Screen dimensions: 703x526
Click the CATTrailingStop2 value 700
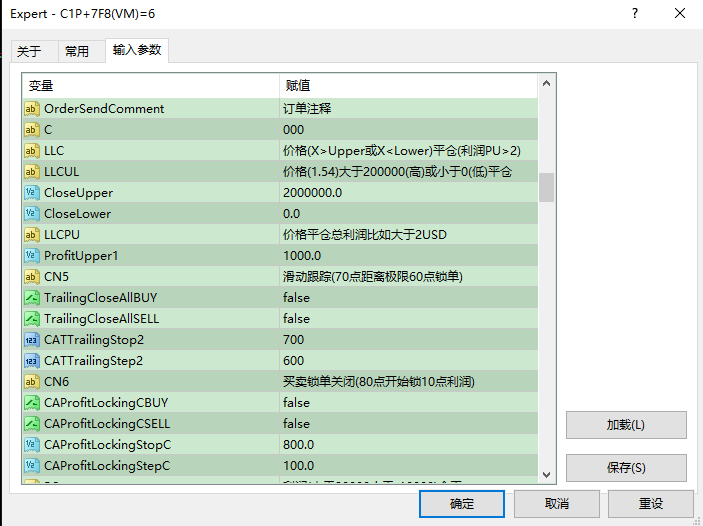pos(294,340)
